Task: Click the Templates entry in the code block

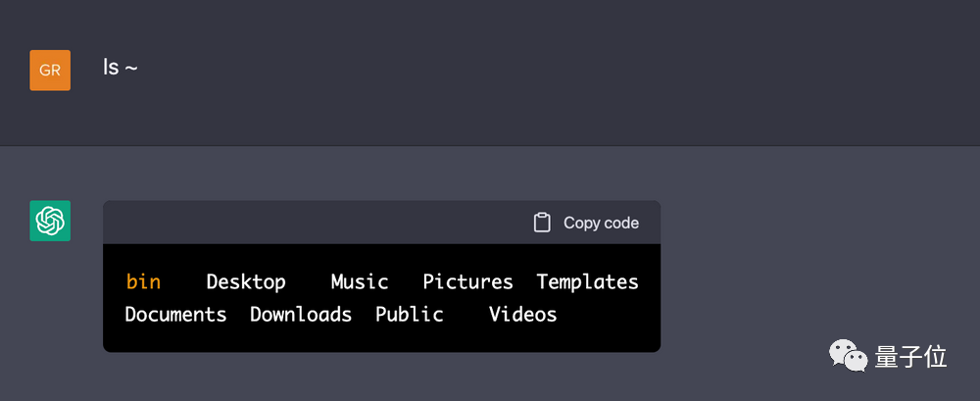Action: [x=587, y=282]
